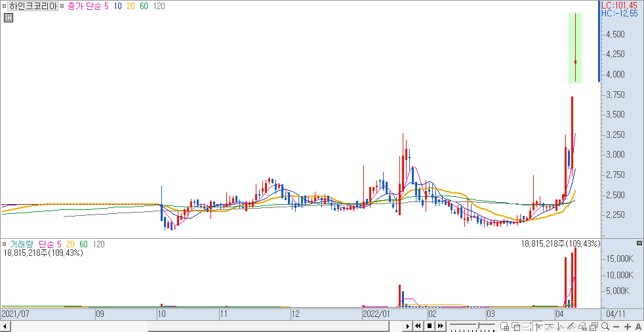Select the 120-period price moving average label

pos(159,7)
